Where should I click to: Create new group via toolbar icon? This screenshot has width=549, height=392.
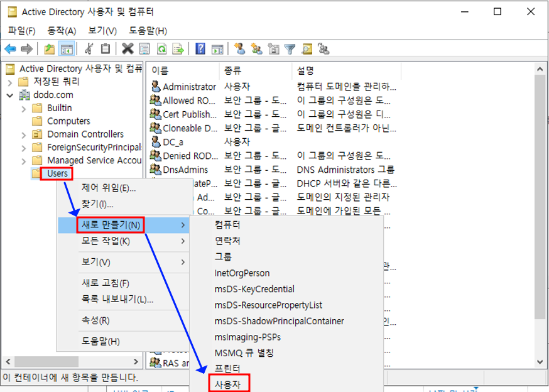coord(257,49)
